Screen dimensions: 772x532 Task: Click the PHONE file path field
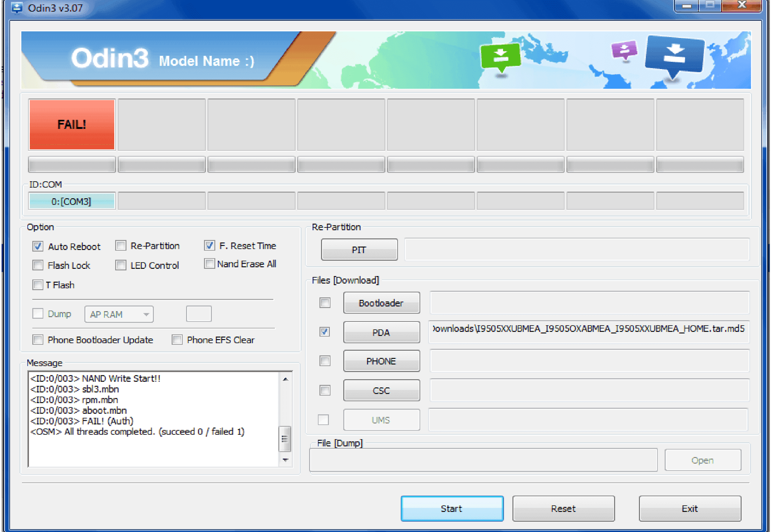[589, 360]
